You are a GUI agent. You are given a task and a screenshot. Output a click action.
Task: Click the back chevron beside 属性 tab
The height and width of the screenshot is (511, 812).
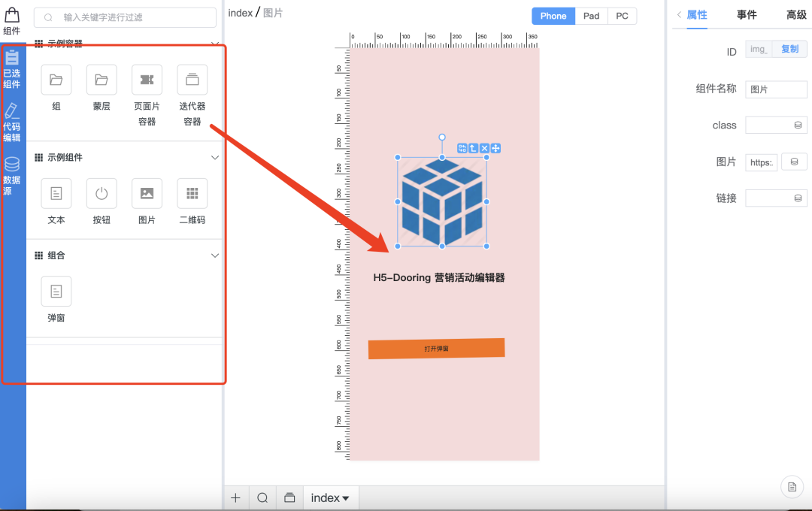[x=679, y=15]
